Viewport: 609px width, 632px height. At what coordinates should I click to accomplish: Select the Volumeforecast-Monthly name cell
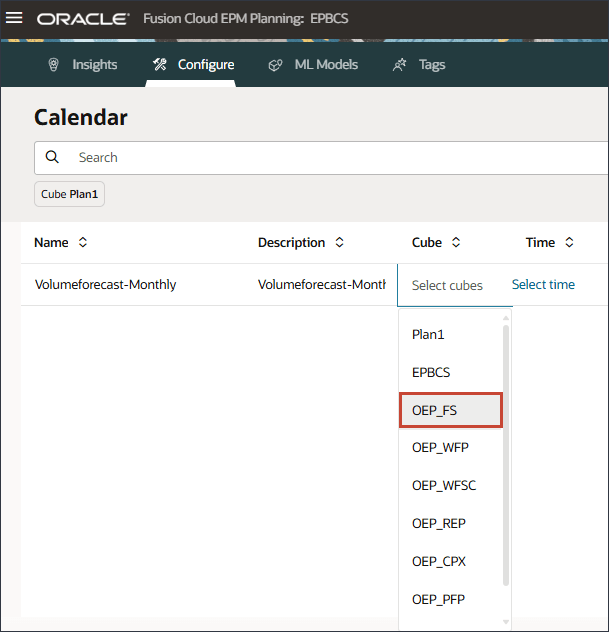click(x=106, y=285)
